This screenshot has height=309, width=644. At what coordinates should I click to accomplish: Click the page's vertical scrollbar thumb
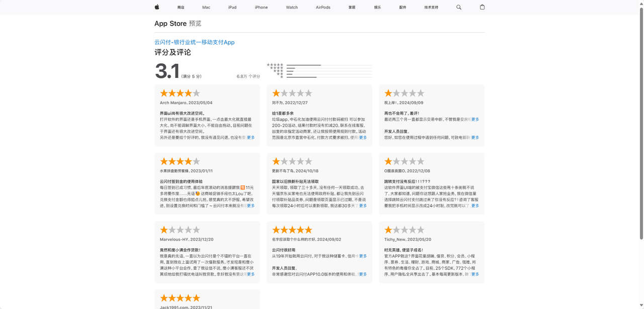click(641, 123)
